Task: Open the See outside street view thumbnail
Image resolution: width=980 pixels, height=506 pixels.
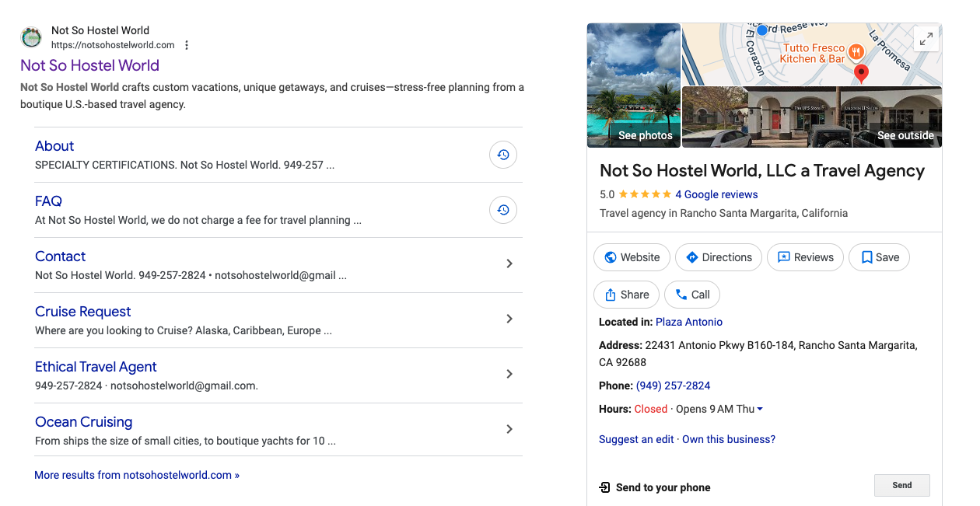Action: pyautogui.click(x=812, y=117)
